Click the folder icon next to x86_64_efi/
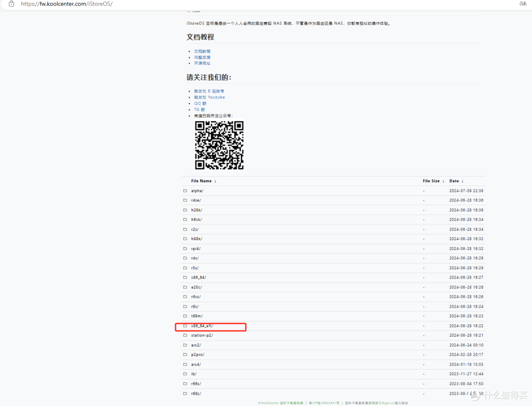 [x=185, y=326]
